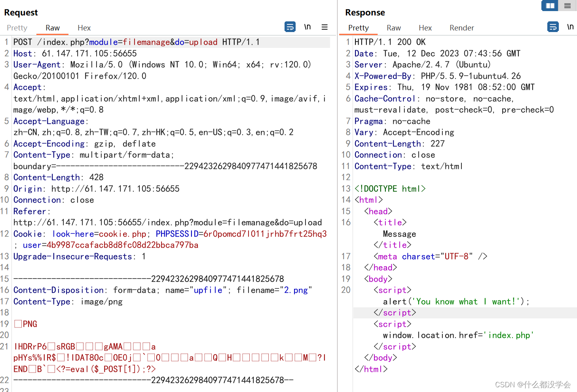577x392 pixels.
Task: Click the request Content-Length: 428 line
Action: (59, 177)
